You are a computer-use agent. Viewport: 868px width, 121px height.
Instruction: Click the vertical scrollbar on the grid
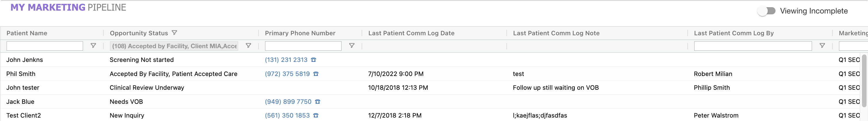864,81
